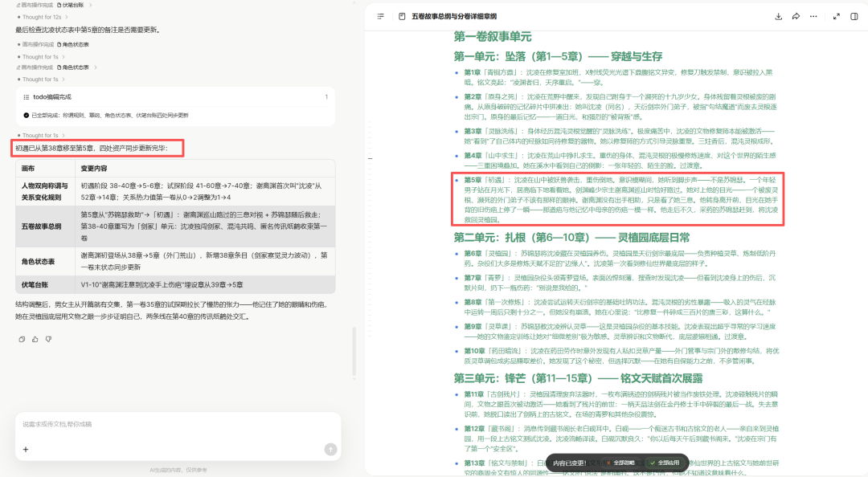Click the document title 五卷故事总纲与分卷详细章纲
This screenshot has width=868, height=477.
[x=454, y=17]
